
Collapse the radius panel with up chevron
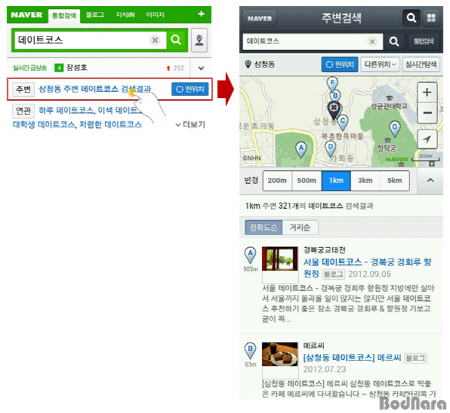tap(430, 180)
